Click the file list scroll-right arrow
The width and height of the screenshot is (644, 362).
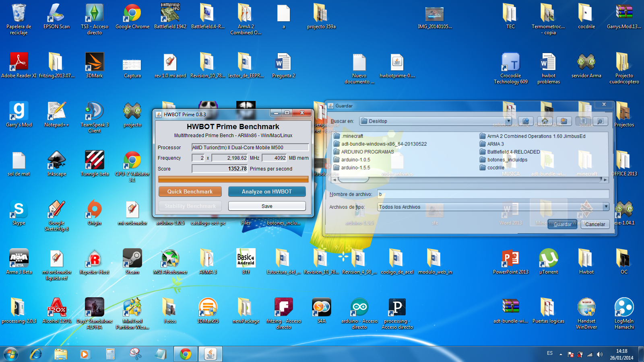coord(605,180)
